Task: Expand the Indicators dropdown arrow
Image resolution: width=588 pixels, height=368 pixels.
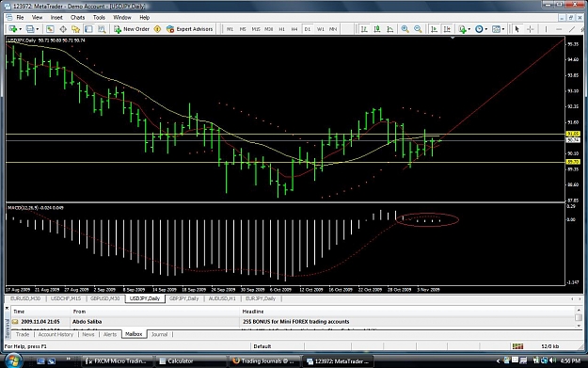Action: tap(469, 29)
